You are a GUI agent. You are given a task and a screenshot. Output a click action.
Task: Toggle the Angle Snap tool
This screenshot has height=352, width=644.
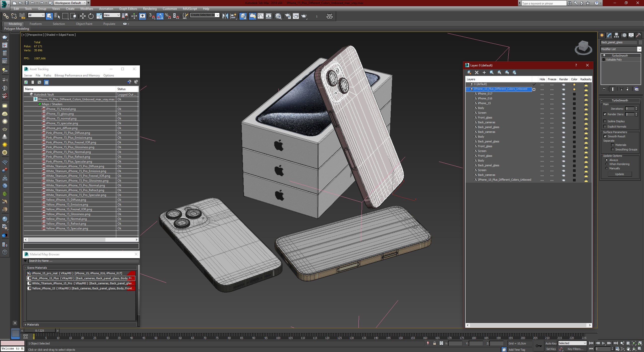tap(160, 16)
